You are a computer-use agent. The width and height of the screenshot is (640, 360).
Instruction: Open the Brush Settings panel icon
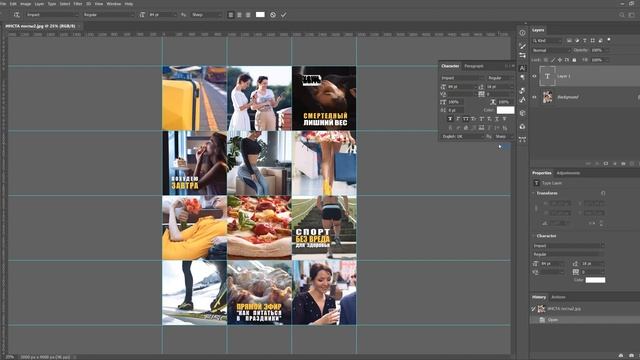pyautogui.click(x=522, y=46)
